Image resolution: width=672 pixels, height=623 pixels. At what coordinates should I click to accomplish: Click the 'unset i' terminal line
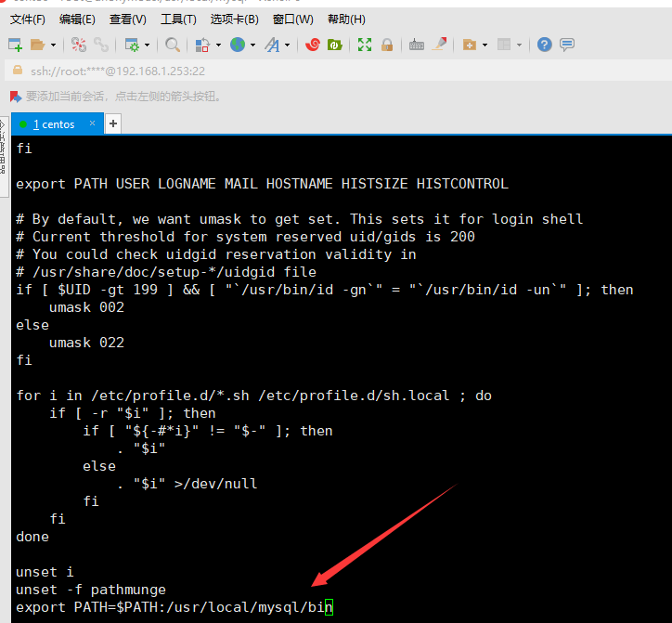[45, 572]
